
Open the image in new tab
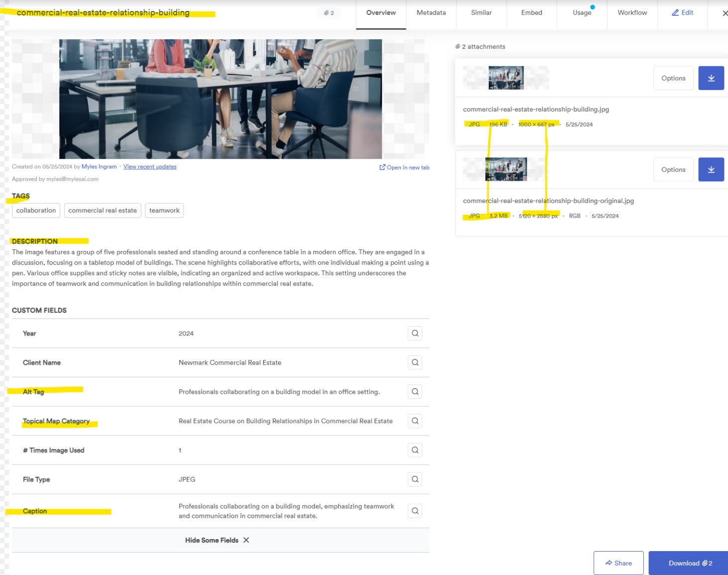[405, 168]
